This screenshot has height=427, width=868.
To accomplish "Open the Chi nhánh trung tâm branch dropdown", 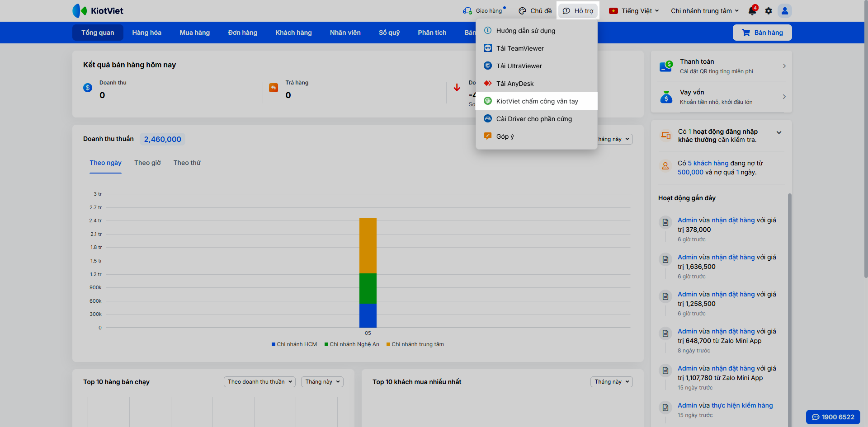I will [x=705, y=11].
